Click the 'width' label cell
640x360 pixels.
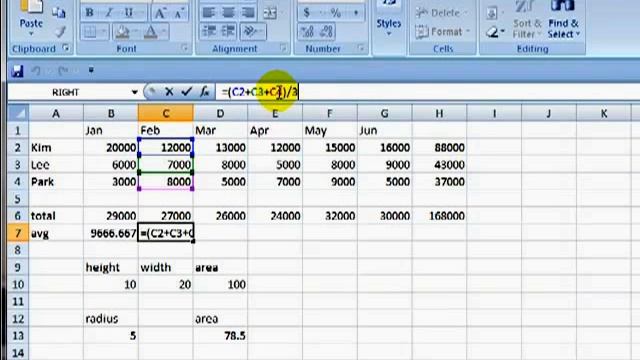[166, 267]
